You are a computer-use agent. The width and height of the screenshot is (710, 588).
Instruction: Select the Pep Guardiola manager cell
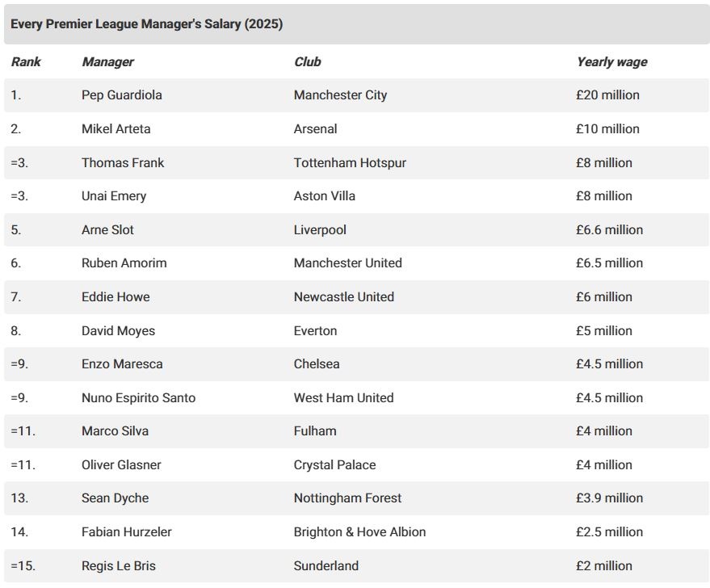121,95
